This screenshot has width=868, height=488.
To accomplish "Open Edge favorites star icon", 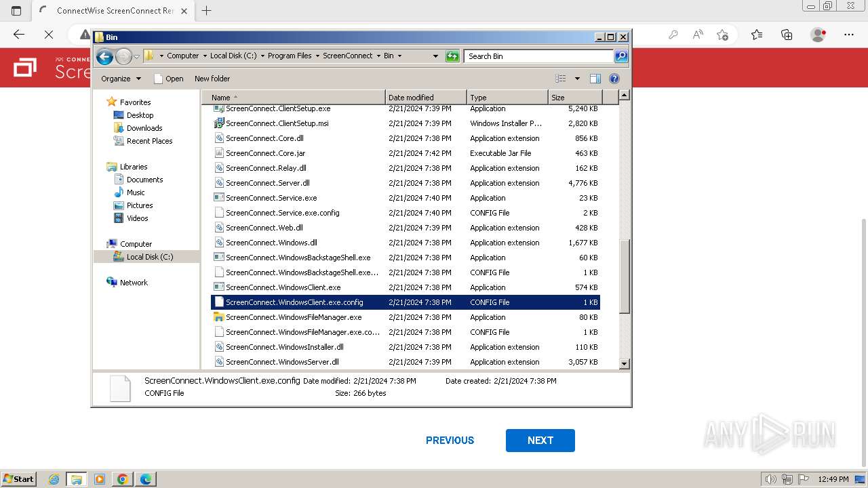I will [x=757, y=35].
